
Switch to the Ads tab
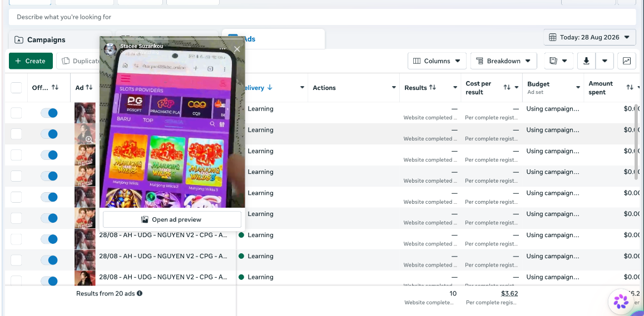(x=273, y=39)
